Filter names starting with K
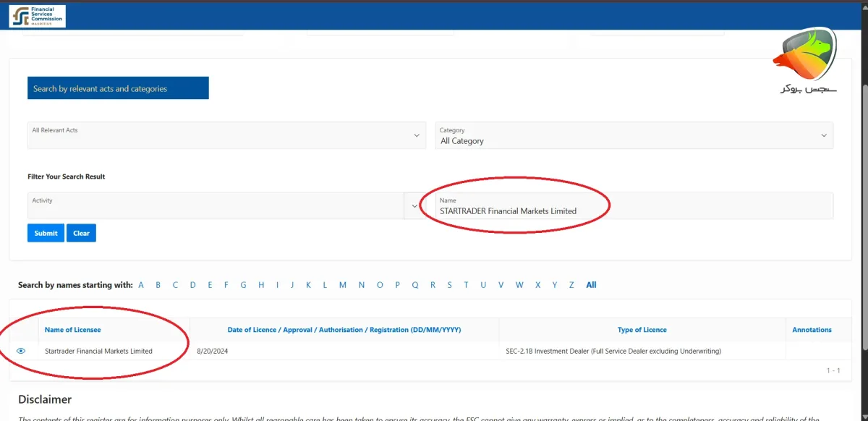The width and height of the screenshot is (868, 421). pos(308,285)
